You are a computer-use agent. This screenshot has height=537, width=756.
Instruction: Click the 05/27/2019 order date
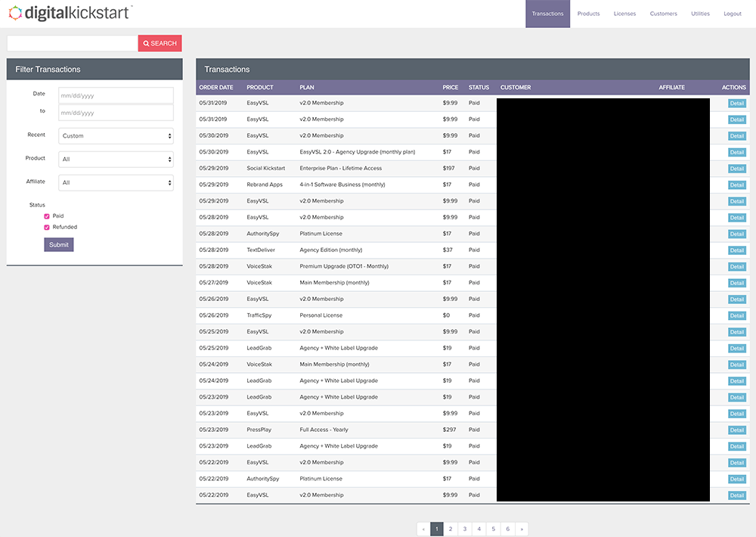click(214, 283)
